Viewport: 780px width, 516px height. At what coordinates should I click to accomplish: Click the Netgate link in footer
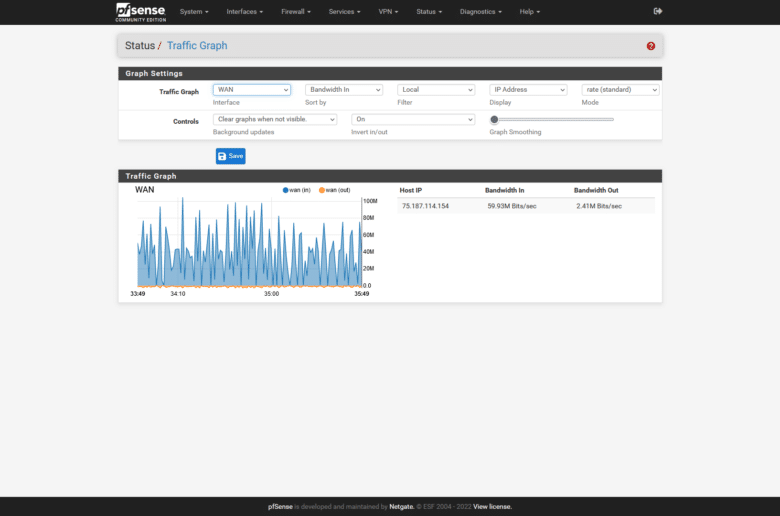click(x=401, y=507)
